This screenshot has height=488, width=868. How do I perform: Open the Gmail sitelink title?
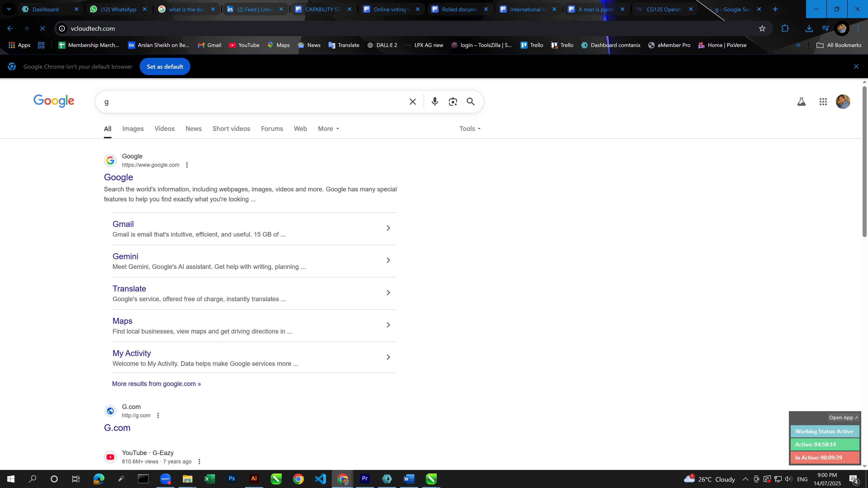[123, 224]
